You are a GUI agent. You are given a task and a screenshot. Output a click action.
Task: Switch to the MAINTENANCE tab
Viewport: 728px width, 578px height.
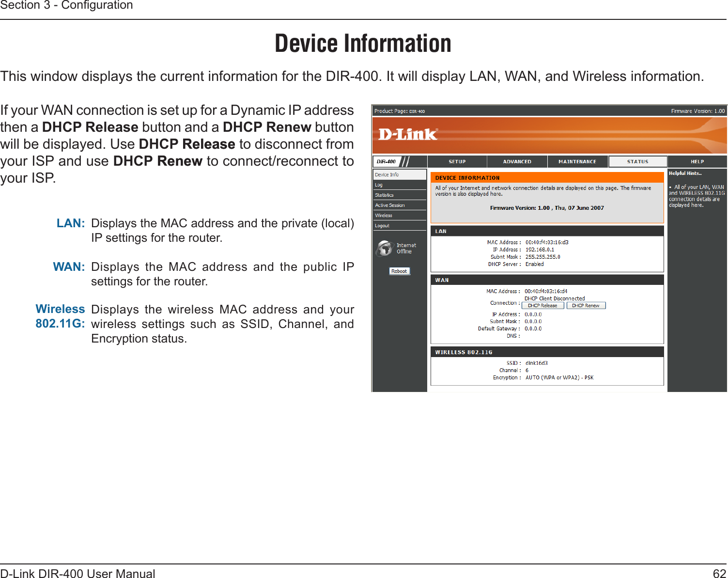577,162
